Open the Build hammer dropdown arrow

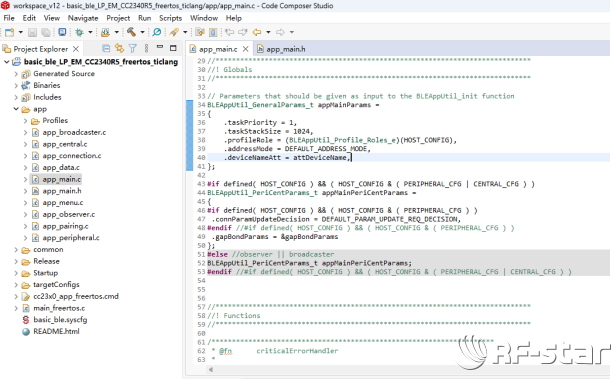(x=142, y=32)
